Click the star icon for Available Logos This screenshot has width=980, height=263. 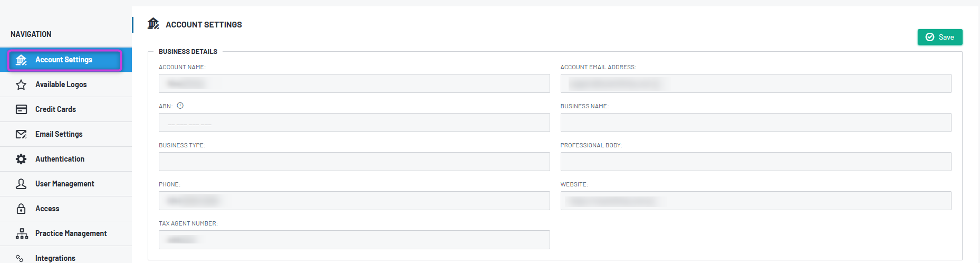tap(21, 84)
